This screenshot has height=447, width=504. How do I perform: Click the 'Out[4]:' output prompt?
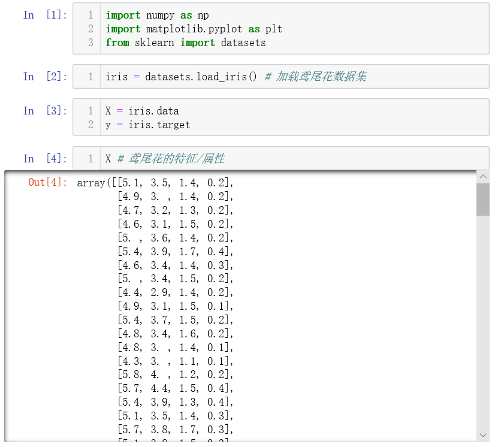[x=48, y=183]
